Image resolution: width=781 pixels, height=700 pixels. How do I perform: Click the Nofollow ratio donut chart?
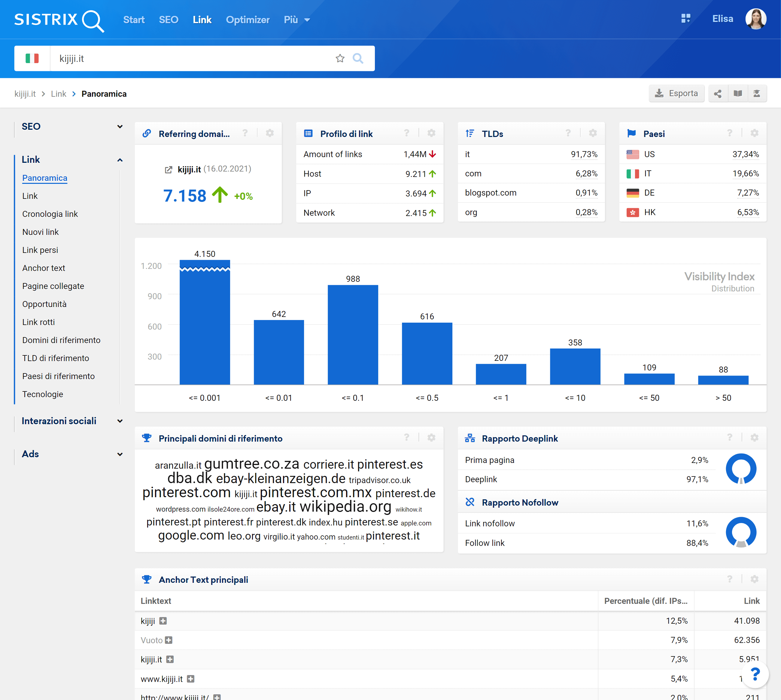click(741, 533)
